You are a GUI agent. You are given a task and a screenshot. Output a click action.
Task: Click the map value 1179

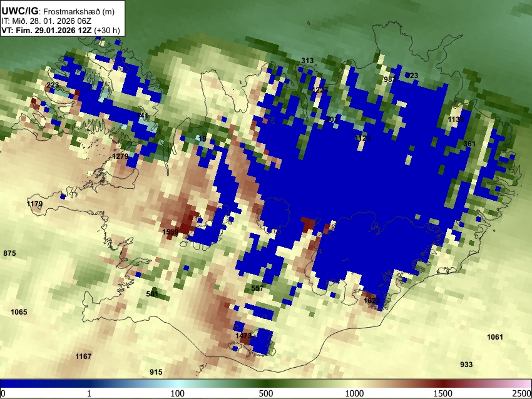tap(34, 204)
